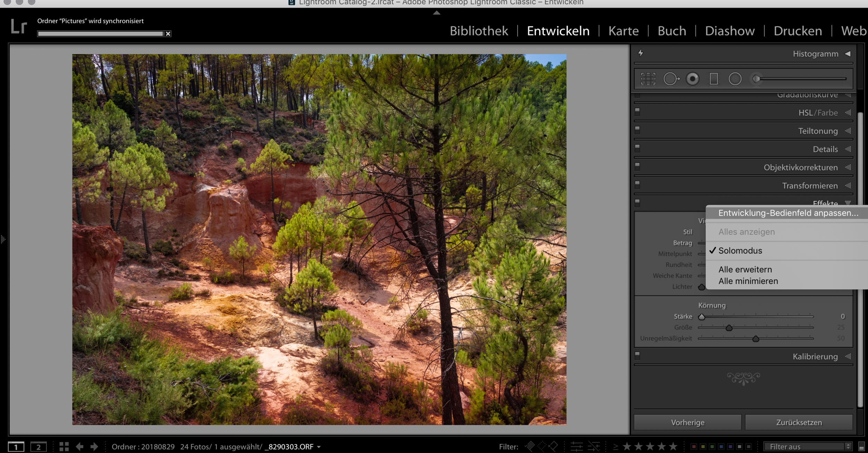This screenshot has width=868, height=453.
Task: Toggle the Effekte panel switch
Action: pos(637,203)
